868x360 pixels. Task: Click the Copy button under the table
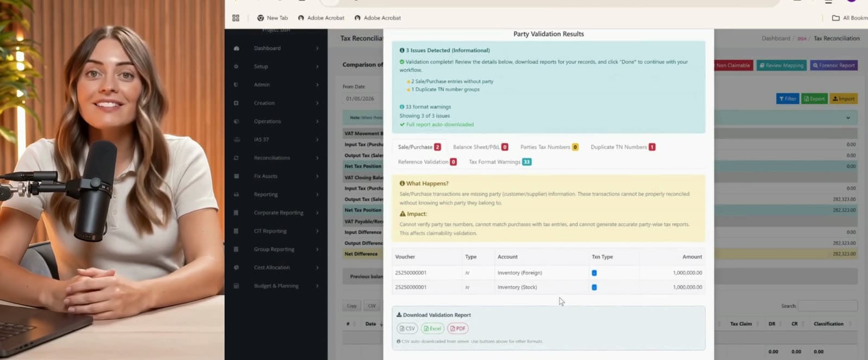pos(352,306)
